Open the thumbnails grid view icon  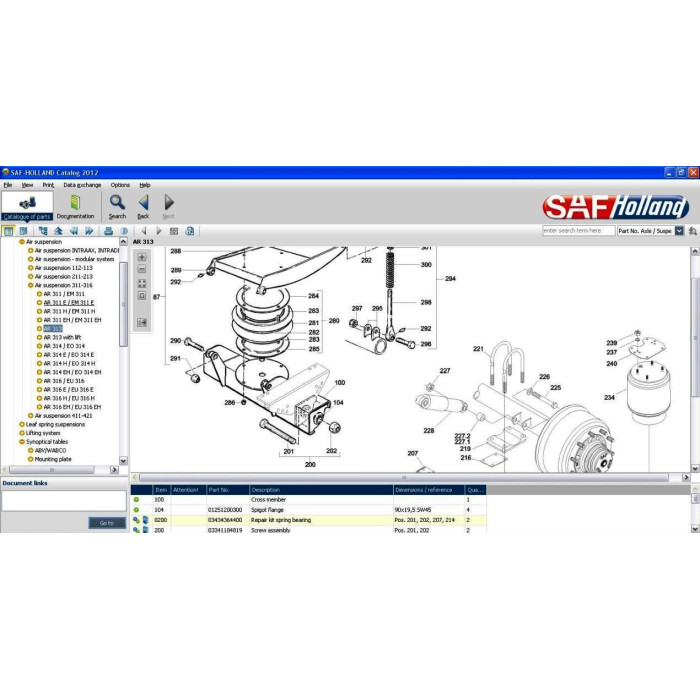tap(174, 231)
